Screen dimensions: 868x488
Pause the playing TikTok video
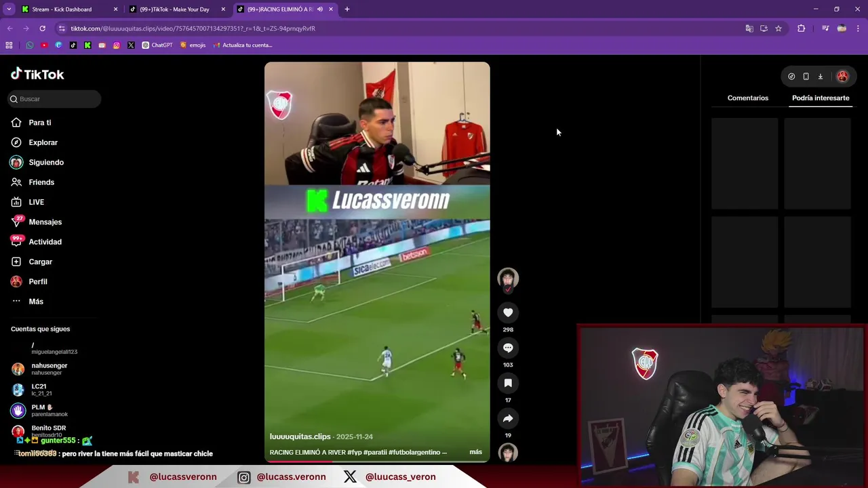click(377, 262)
